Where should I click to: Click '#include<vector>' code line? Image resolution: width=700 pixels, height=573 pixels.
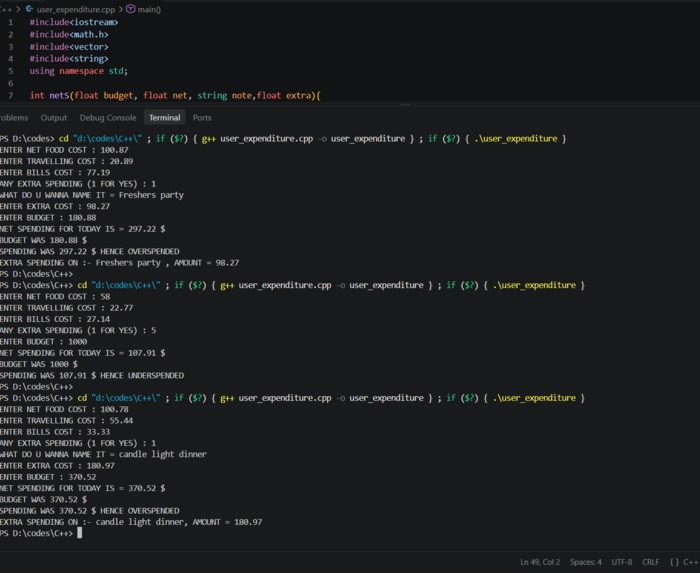(x=69, y=47)
